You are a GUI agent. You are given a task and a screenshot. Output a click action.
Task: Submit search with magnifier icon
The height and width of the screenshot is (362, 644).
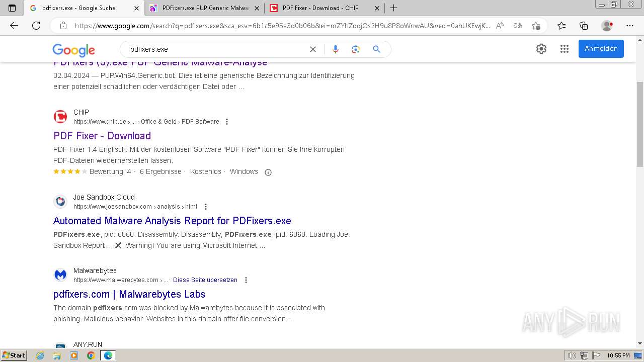pyautogui.click(x=376, y=49)
